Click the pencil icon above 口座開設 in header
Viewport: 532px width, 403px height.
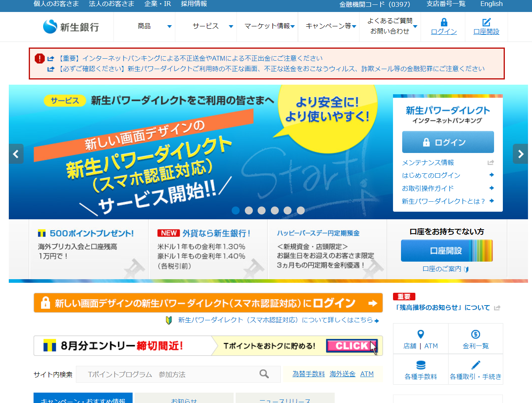[486, 22]
